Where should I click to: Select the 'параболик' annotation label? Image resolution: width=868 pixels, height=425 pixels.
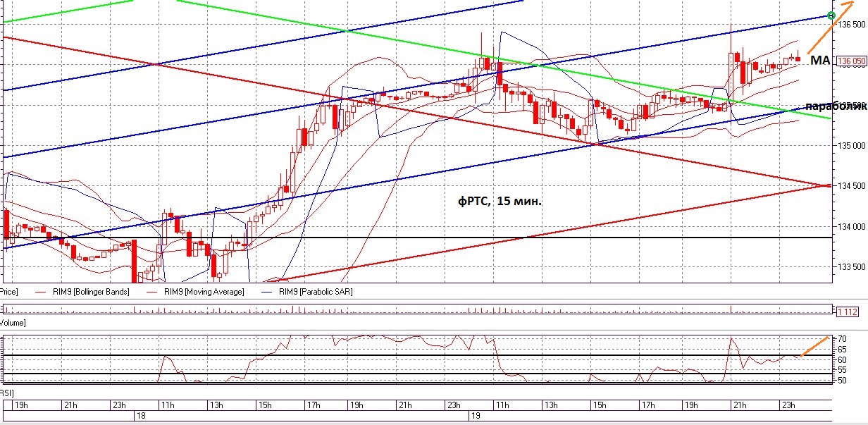point(836,106)
